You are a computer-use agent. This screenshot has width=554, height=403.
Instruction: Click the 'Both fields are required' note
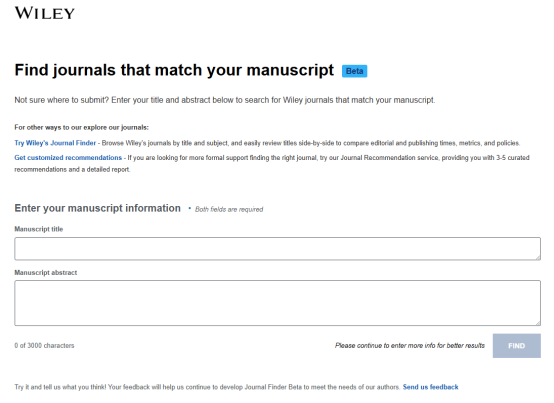(229, 209)
